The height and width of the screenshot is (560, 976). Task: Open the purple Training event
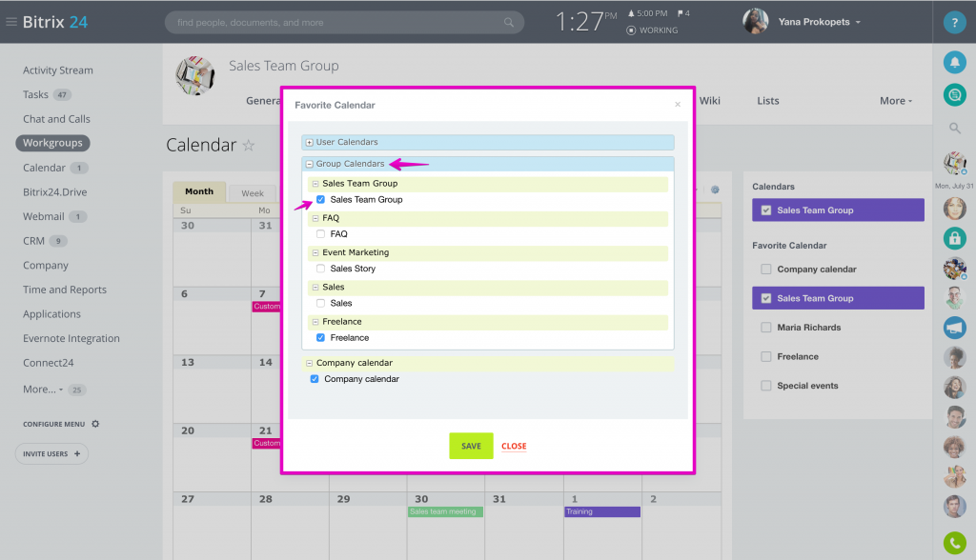tap(602, 511)
